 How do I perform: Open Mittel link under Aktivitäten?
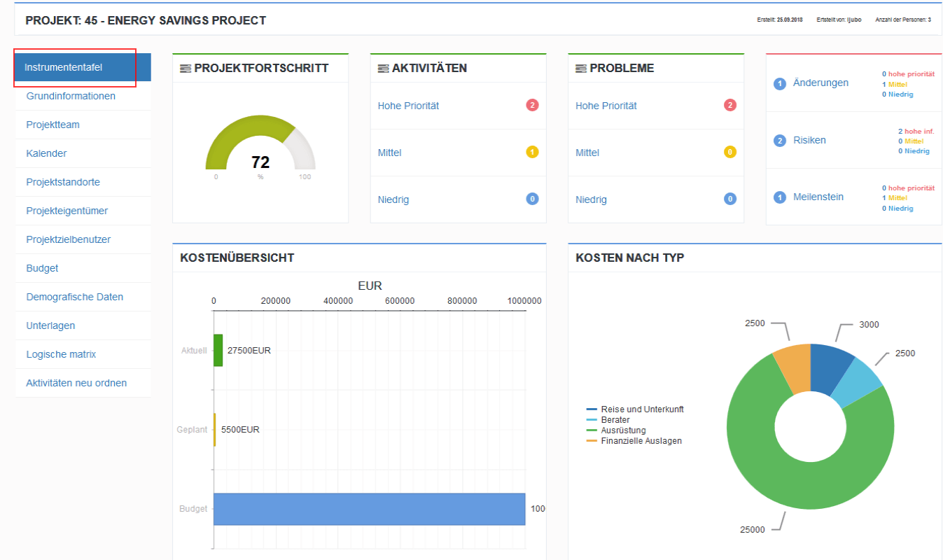389,153
